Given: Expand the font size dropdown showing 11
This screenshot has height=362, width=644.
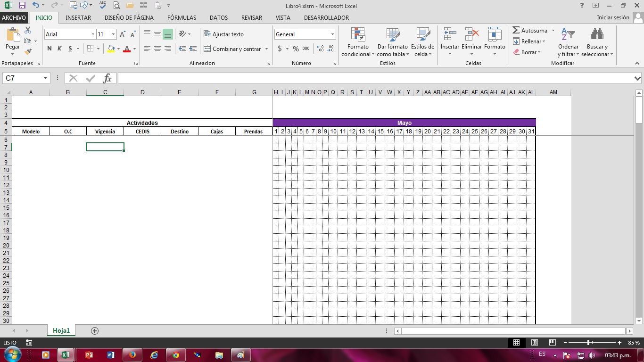Looking at the screenshot, I should [113, 34].
